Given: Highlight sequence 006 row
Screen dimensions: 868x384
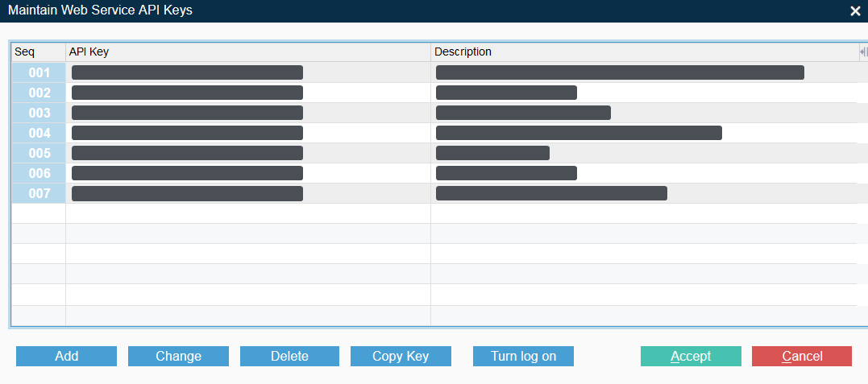Looking at the screenshot, I should [x=39, y=173].
